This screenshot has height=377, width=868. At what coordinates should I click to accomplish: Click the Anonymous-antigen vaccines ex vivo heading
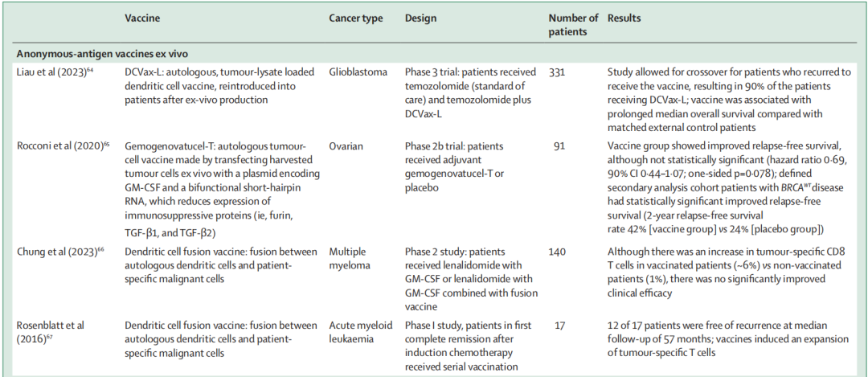[x=99, y=53]
